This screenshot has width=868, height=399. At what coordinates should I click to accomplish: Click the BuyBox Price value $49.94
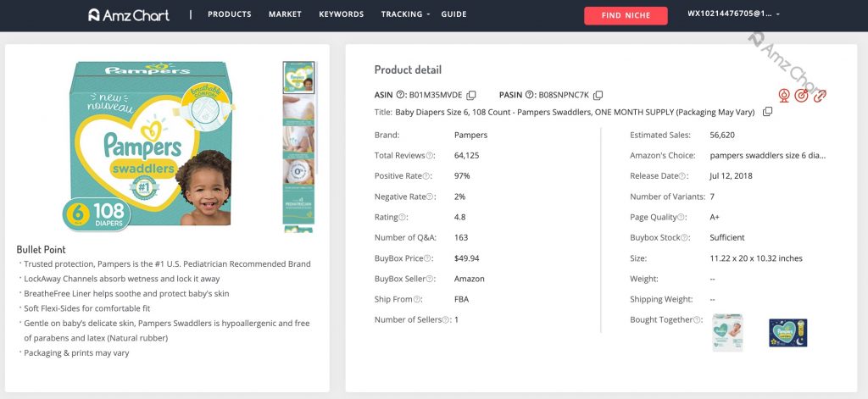click(467, 258)
